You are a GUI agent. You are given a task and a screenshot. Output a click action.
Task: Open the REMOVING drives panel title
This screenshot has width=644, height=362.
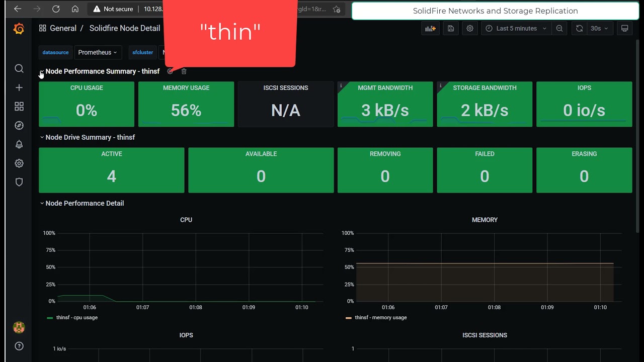(385, 154)
